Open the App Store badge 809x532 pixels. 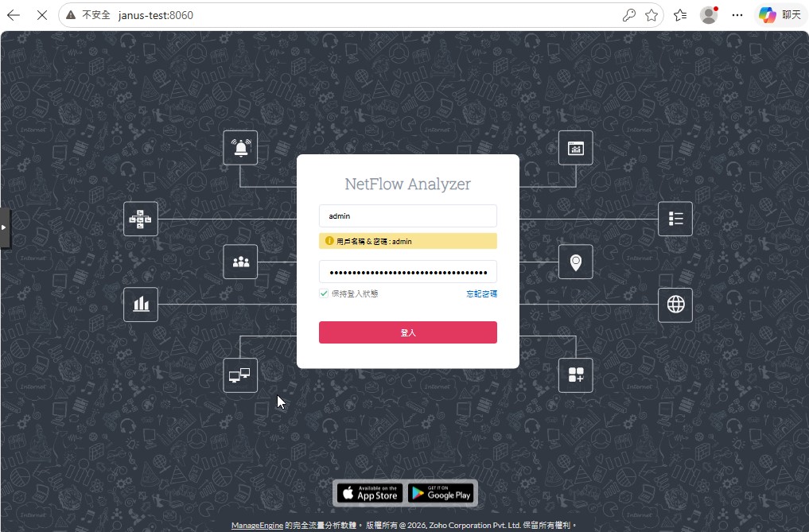click(371, 493)
